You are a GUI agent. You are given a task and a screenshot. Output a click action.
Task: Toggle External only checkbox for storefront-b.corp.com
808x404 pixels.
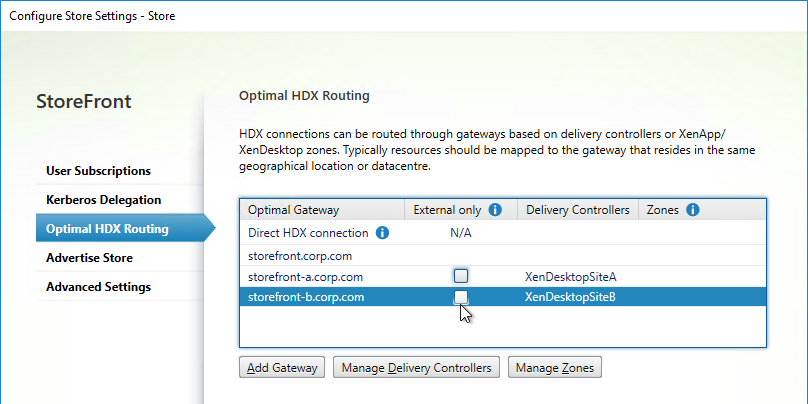tap(461, 297)
